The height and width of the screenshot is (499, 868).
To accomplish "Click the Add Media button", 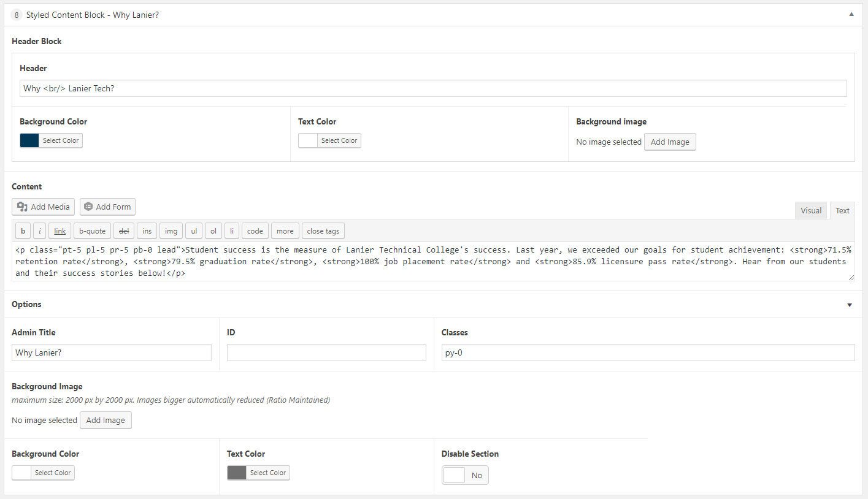I will click(43, 207).
